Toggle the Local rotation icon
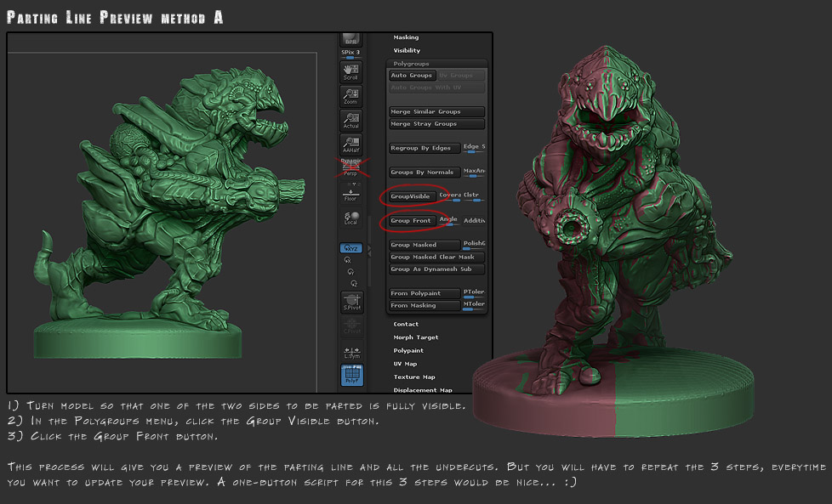The width and height of the screenshot is (832, 504). (x=350, y=218)
